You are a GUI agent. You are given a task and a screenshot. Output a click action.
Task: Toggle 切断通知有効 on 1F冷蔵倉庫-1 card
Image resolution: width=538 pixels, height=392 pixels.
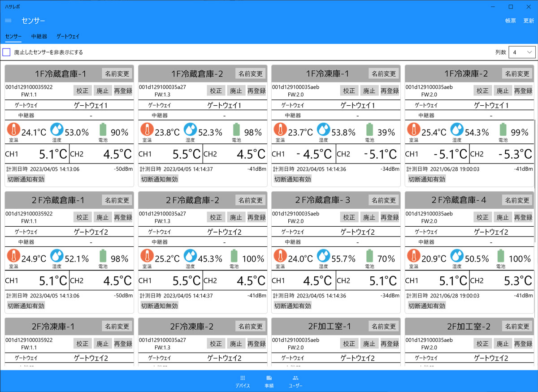pyautogui.click(x=26, y=179)
